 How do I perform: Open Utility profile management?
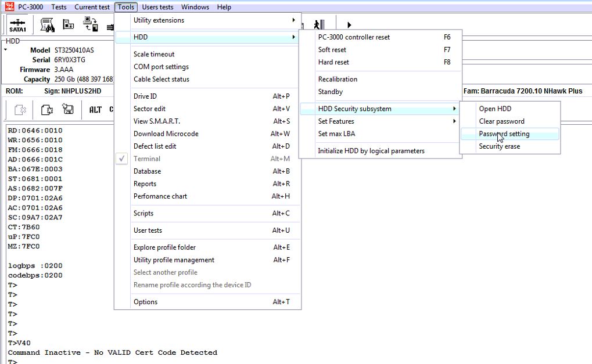click(207, 260)
